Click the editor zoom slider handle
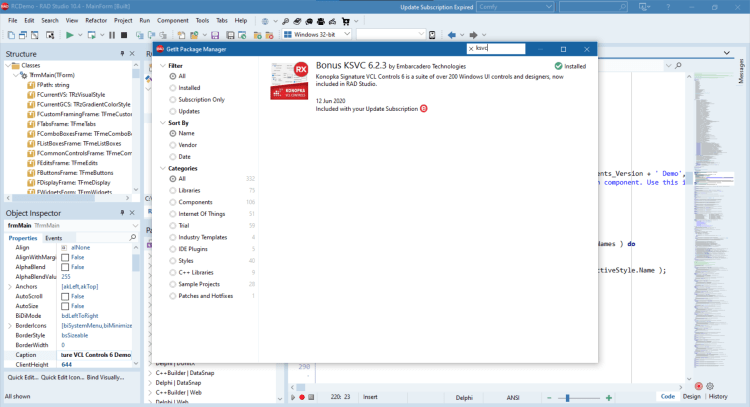 [x=567, y=397]
